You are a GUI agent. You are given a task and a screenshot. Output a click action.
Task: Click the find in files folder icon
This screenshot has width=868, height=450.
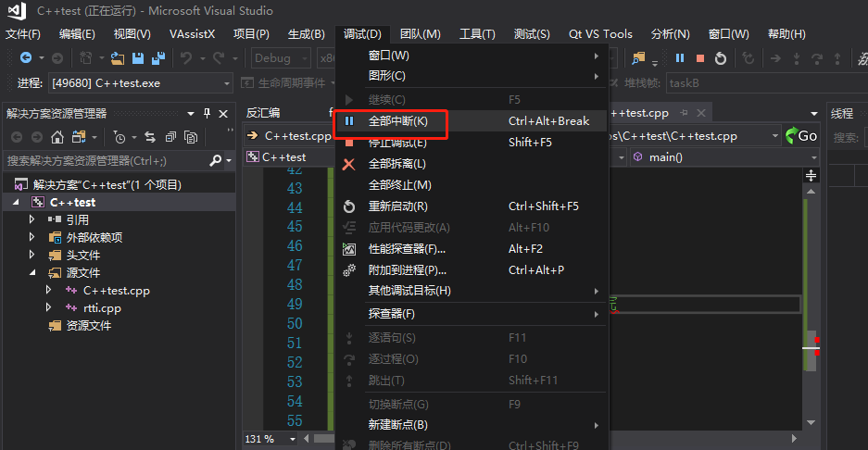(x=638, y=58)
